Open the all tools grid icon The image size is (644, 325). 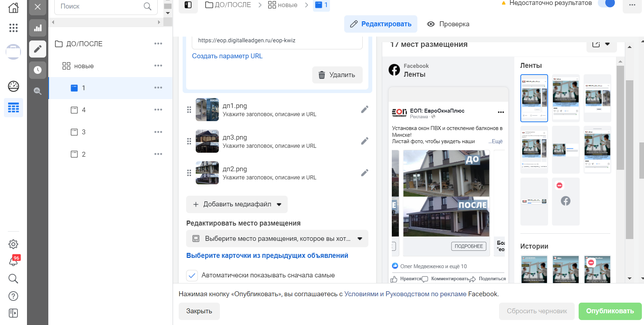pyautogui.click(x=13, y=28)
